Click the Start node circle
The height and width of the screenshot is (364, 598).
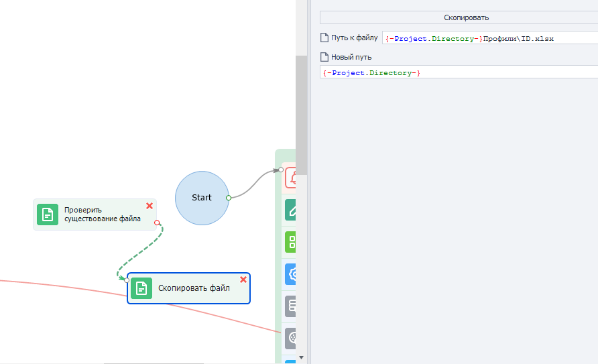202,198
